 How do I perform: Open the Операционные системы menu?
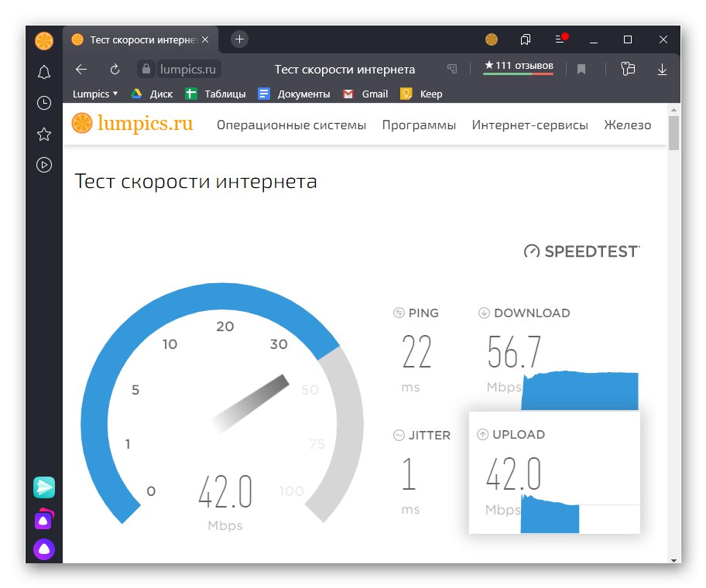pyautogui.click(x=291, y=125)
